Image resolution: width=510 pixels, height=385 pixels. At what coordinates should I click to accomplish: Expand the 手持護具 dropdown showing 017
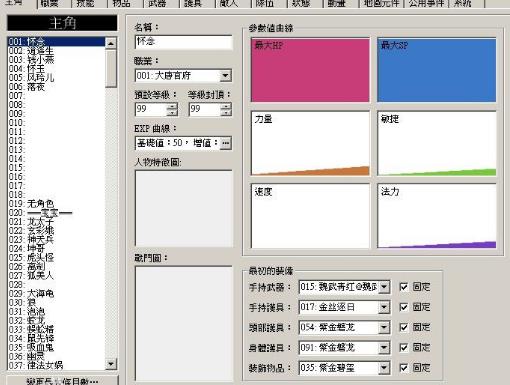coord(384,307)
